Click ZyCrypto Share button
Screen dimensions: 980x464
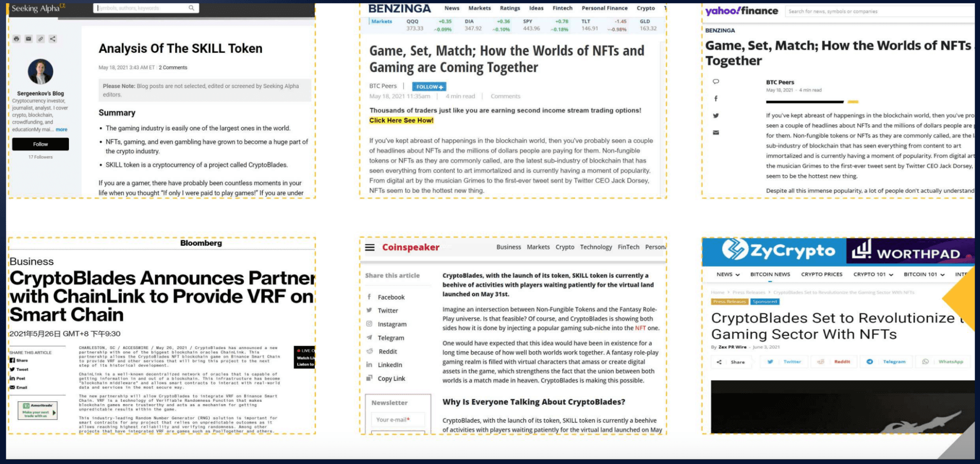point(731,362)
